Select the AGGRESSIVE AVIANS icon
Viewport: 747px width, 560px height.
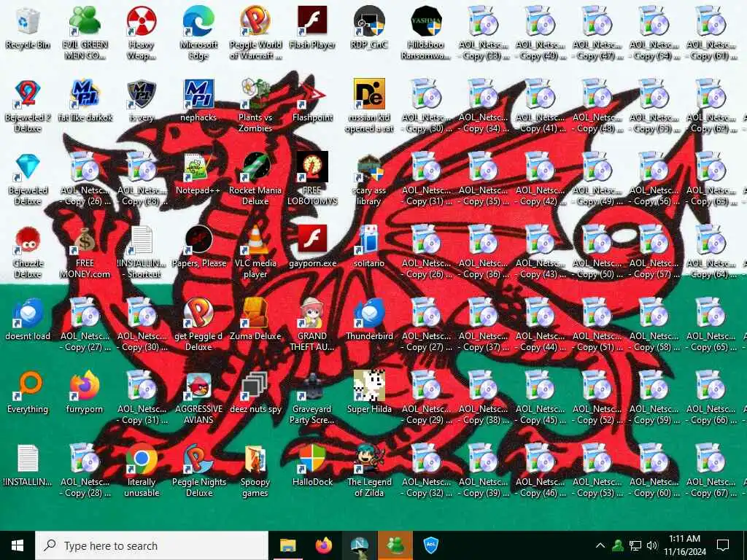pos(198,386)
